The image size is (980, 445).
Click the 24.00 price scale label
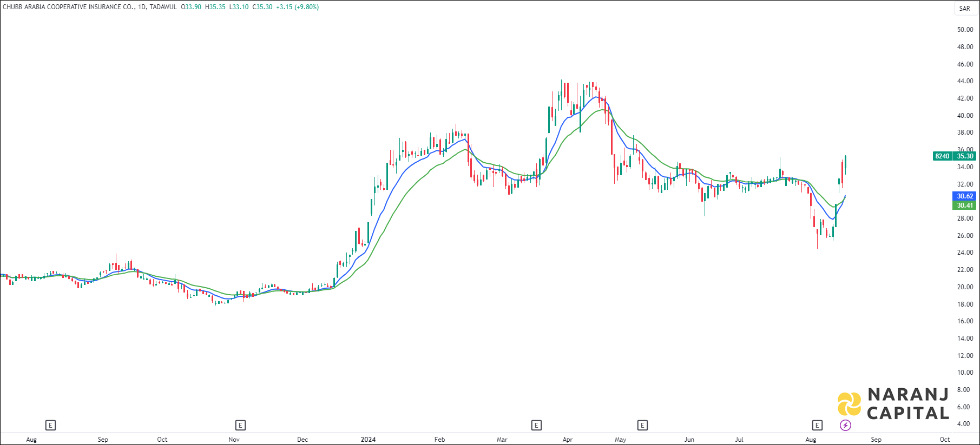point(965,253)
